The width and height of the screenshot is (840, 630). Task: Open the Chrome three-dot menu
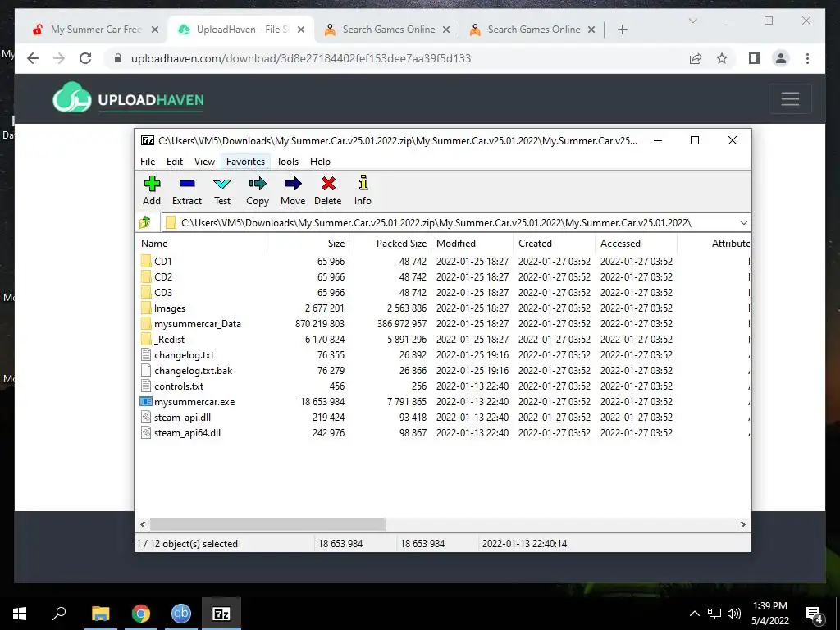click(807, 58)
